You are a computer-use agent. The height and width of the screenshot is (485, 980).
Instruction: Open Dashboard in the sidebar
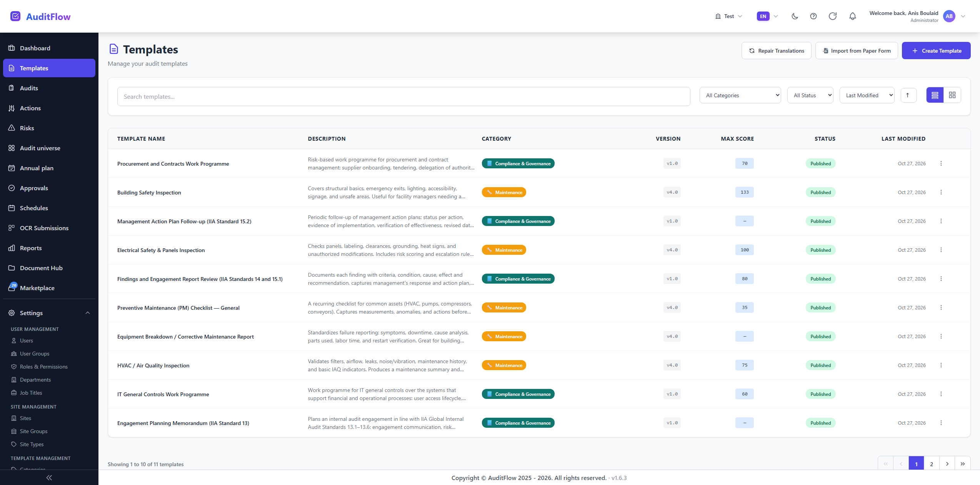(x=49, y=48)
